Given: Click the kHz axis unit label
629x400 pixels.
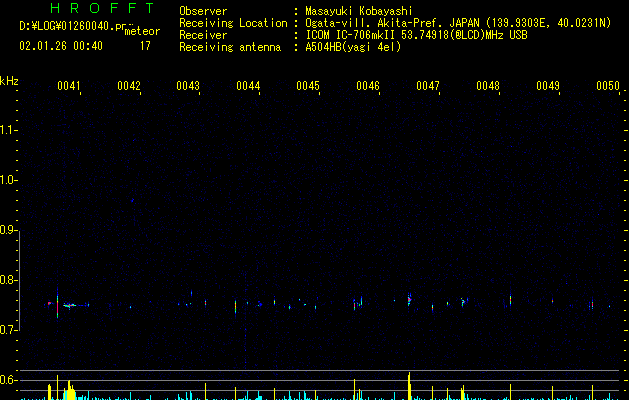Looking at the screenshot, I should click(9, 81).
